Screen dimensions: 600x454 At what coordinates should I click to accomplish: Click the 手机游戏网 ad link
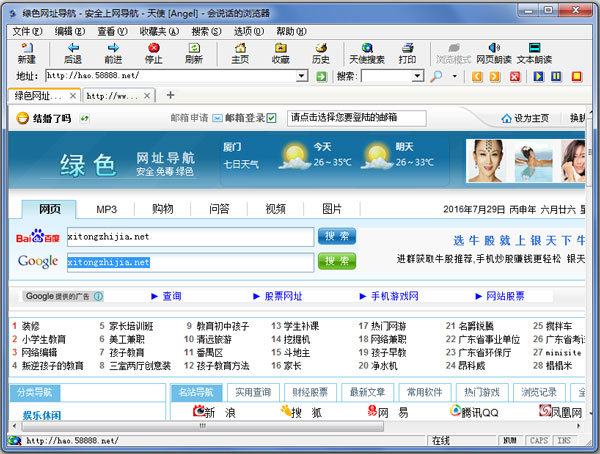(x=395, y=296)
